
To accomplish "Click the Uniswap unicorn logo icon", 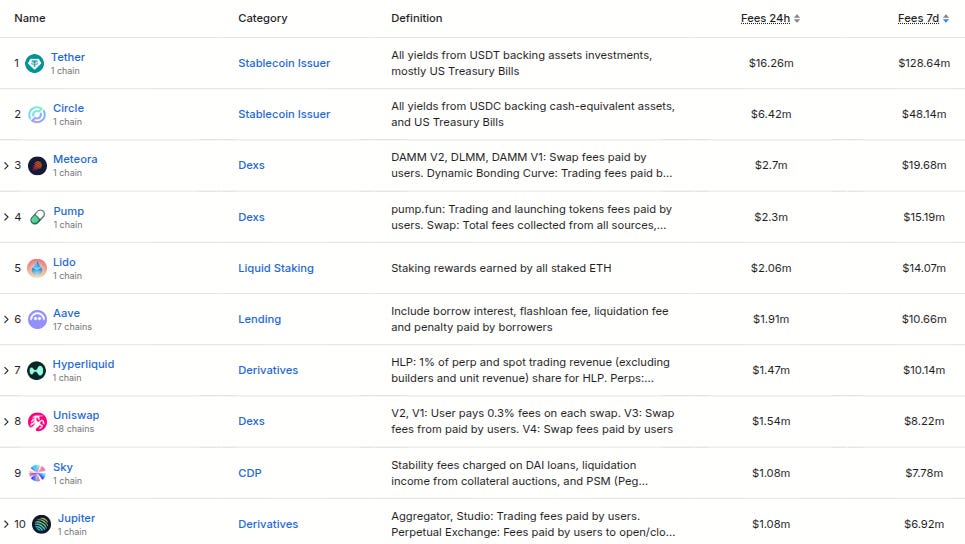I will click(37, 422).
